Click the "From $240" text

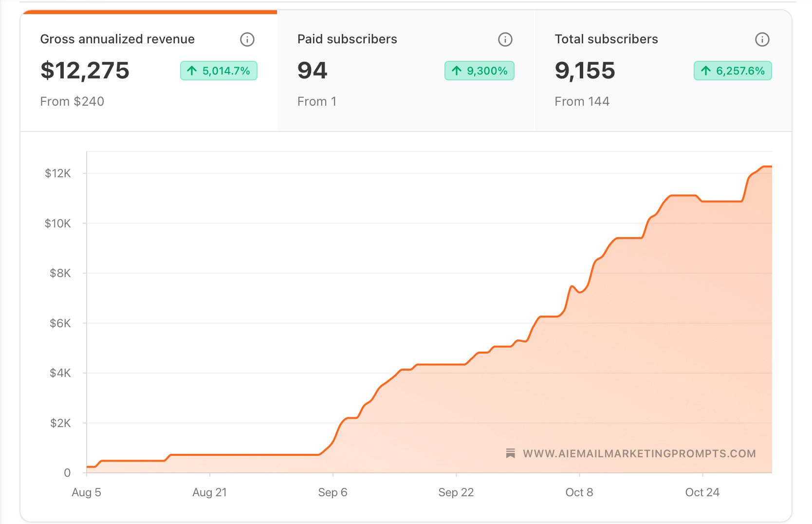click(x=72, y=101)
